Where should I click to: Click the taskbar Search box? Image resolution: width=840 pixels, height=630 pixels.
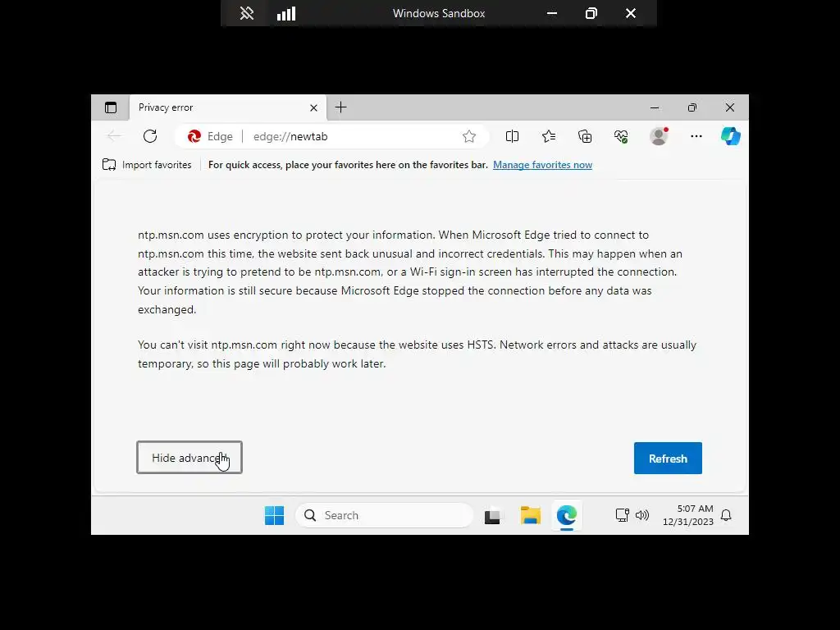[384, 515]
